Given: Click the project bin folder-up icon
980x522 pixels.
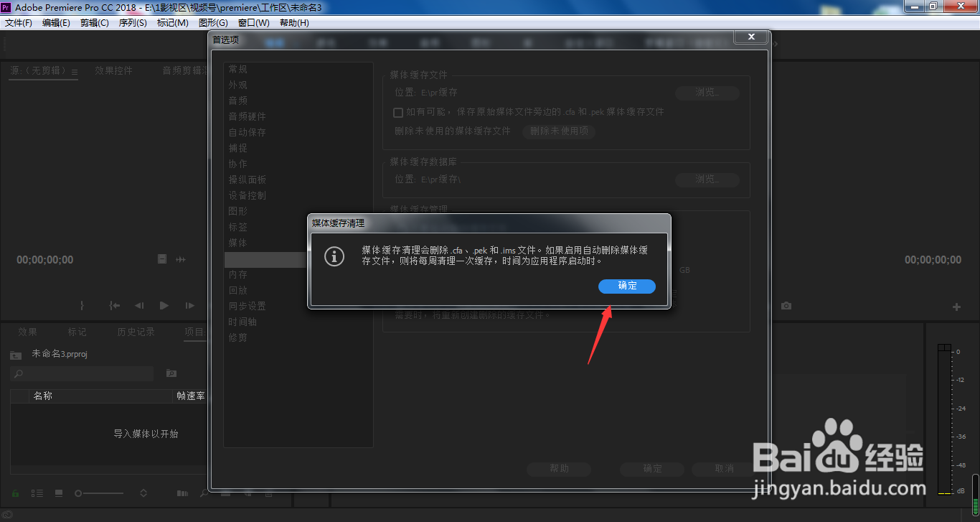Looking at the screenshot, I should [16, 354].
